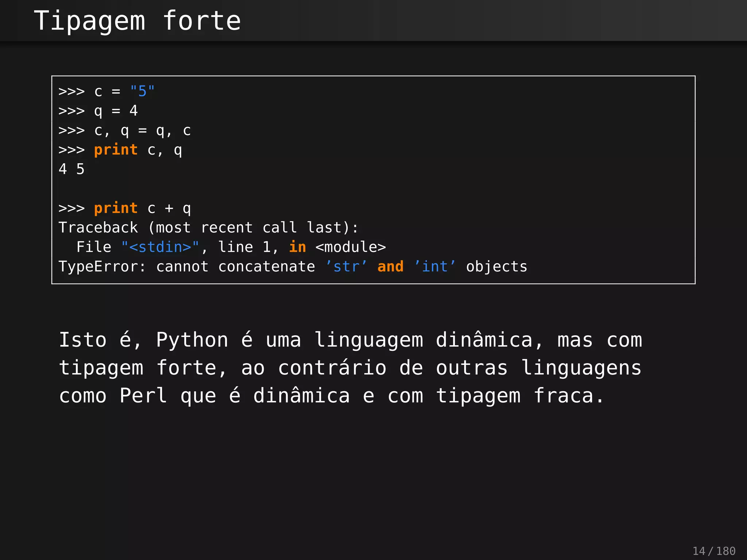Viewport: 747px width, 560px height.
Task: Click the paragraph line starting "Isto é, Python"
Action: tap(351, 341)
